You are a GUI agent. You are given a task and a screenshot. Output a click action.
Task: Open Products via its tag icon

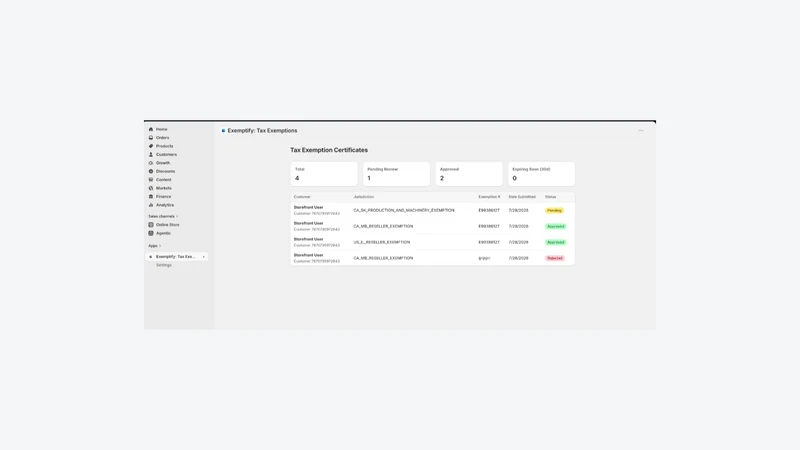[151, 146]
